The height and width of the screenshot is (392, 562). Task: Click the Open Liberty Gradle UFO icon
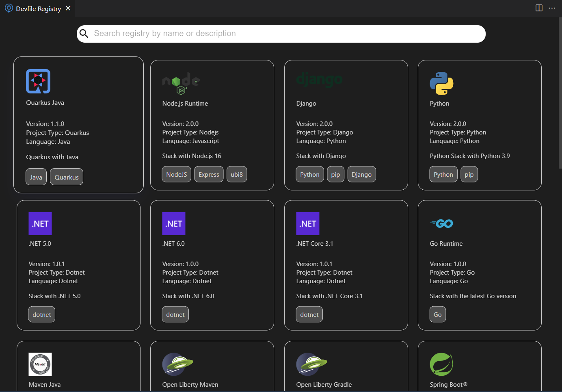tap(311, 364)
